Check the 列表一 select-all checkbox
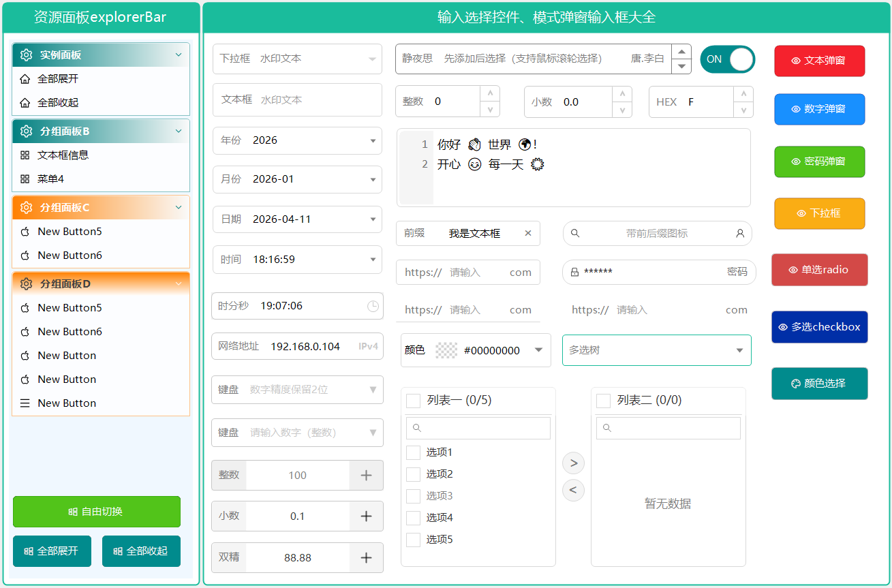Screen dimensions: 892x588 413,401
